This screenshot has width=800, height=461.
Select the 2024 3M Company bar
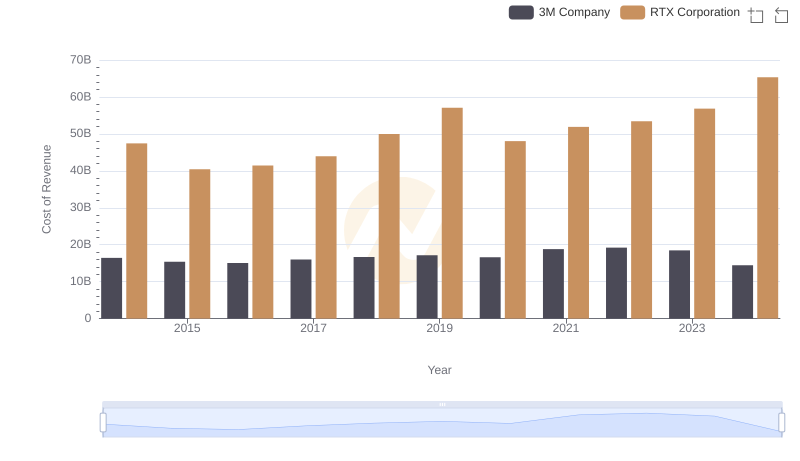click(742, 292)
